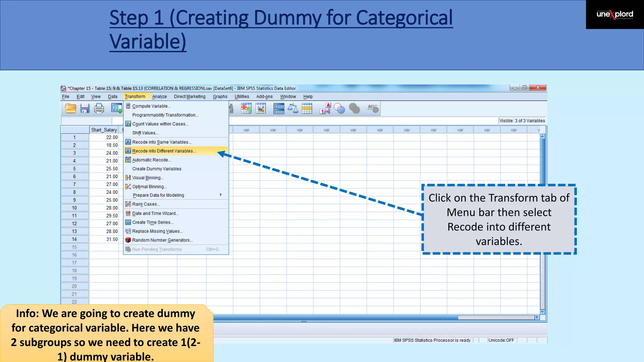Select Recode into Different Variables
This screenshot has height=362, width=644.
tap(164, 151)
